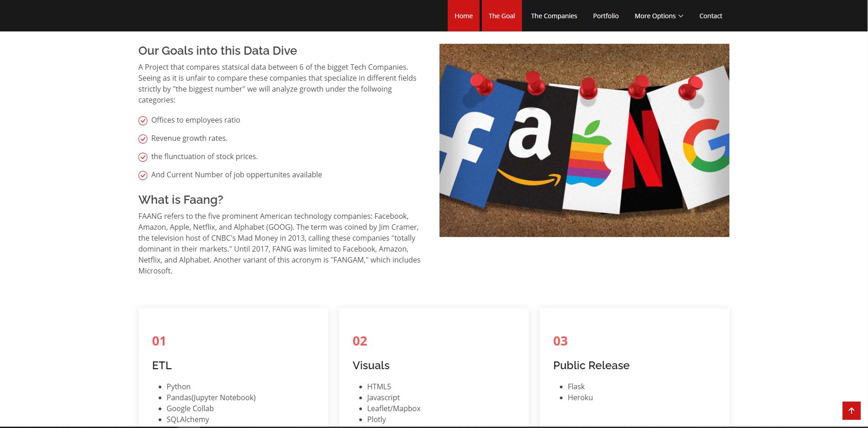This screenshot has width=868, height=428.
Task: Click check icon beside fluctuation of stock prices
Action: click(x=143, y=157)
